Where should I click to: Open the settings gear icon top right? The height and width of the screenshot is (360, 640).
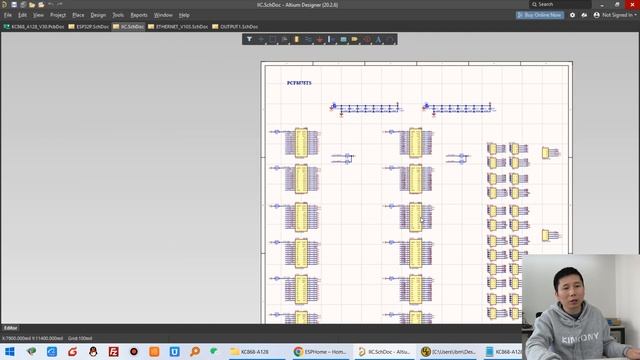pos(572,15)
